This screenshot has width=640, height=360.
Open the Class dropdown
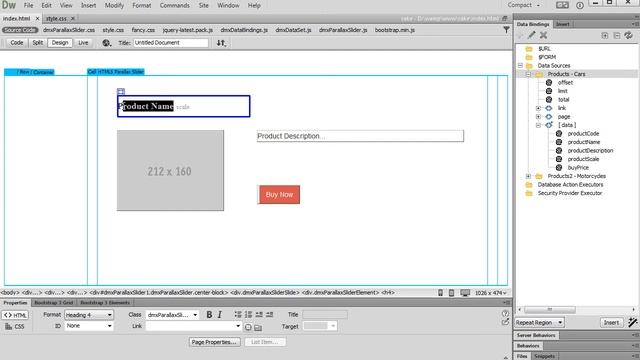173,315
